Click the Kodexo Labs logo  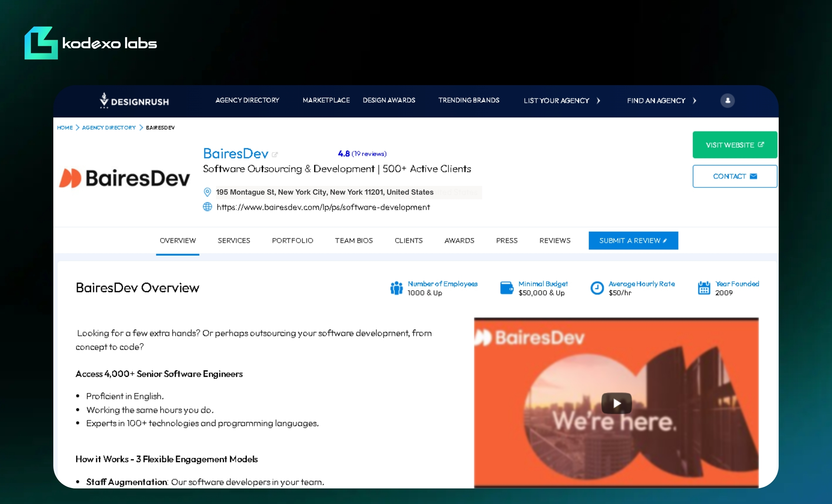pos(90,43)
